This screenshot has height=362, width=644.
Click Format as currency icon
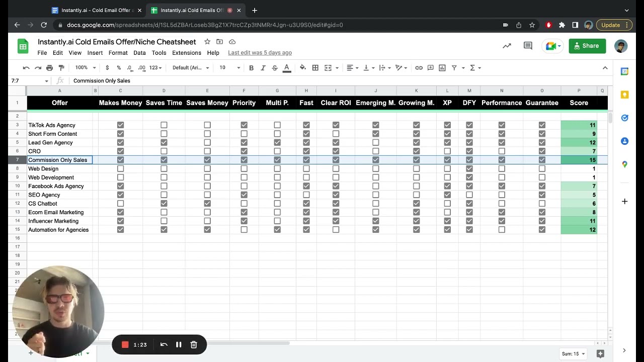tap(107, 68)
